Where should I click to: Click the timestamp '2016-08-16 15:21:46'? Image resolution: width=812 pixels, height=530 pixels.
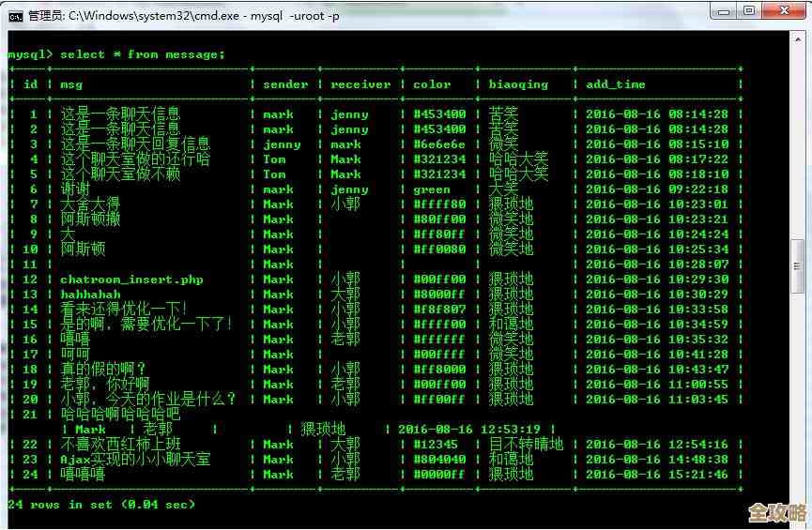(x=657, y=475)
